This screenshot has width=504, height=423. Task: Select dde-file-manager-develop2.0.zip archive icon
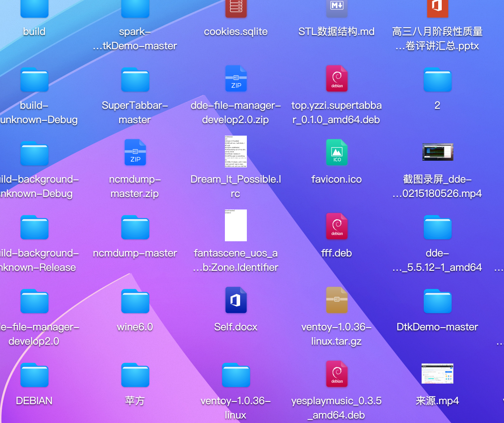pos(236,79)
